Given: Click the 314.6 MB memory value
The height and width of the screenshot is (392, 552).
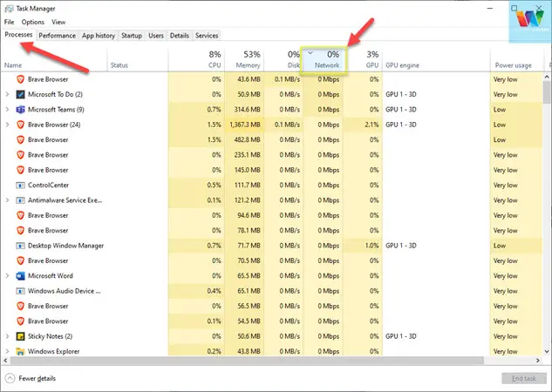Looking at the screenshot, I should click(247, 110).
